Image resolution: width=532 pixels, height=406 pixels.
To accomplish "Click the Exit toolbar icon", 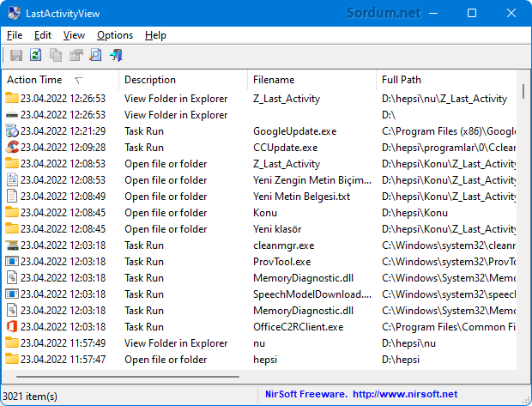I will [x=116, y=55].
